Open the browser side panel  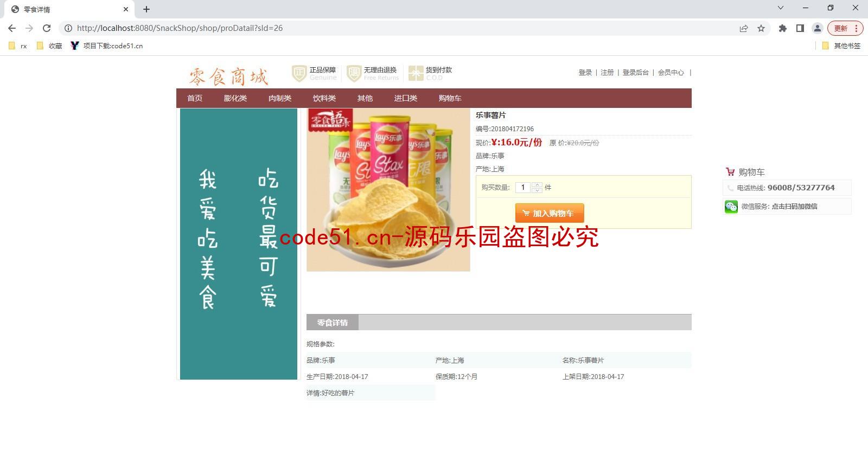click(800, 28)
